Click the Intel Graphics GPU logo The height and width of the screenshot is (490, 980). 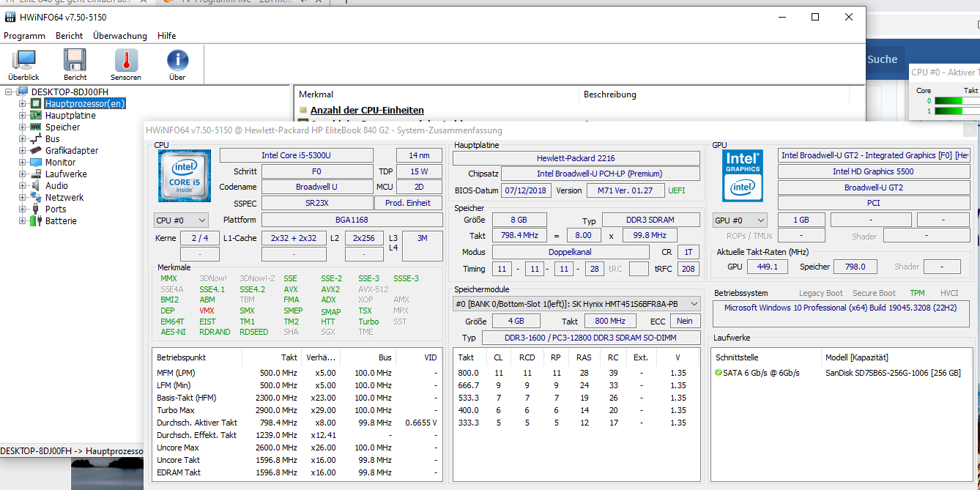click(743, 176)
